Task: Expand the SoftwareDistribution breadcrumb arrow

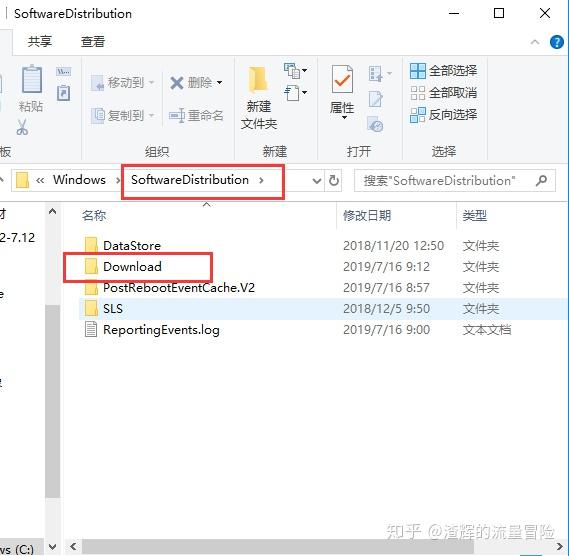Action: pyautogui.click(x=261, y=180)
